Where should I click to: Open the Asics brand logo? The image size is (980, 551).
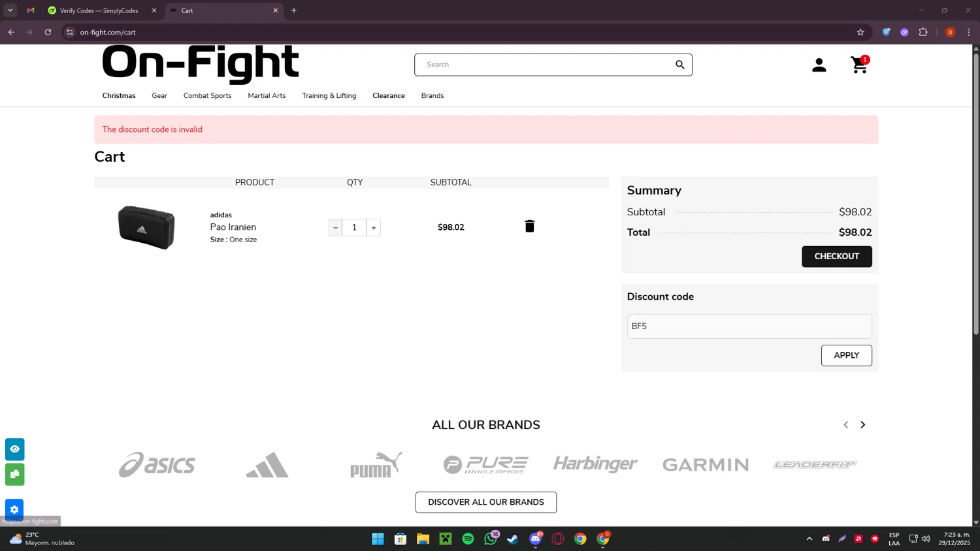coord(157,464)
